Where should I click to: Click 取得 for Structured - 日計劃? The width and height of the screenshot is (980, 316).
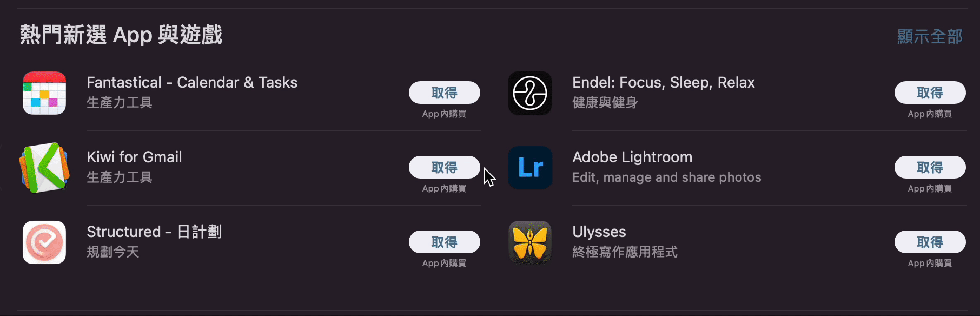point(445,242)
